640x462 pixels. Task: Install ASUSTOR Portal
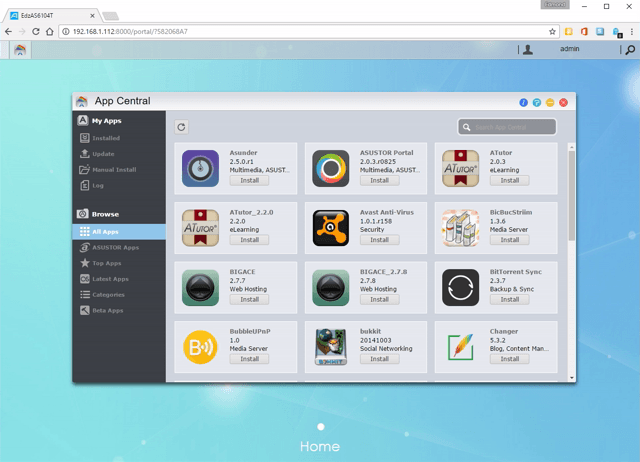click(380, 180)
